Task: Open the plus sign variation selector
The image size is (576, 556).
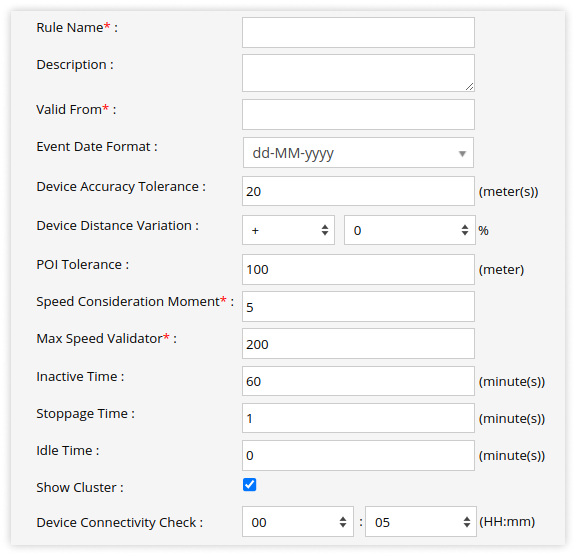Action: point(288,230)
